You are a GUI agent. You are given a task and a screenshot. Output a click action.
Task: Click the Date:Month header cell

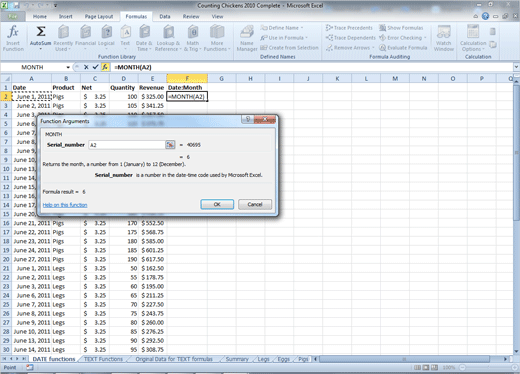(x=187, y=88)
